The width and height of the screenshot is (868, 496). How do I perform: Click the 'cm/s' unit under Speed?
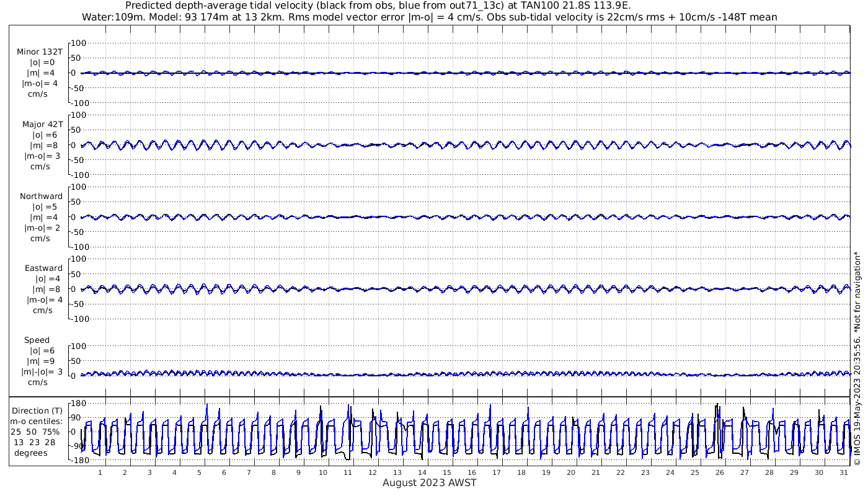point(37,382)
